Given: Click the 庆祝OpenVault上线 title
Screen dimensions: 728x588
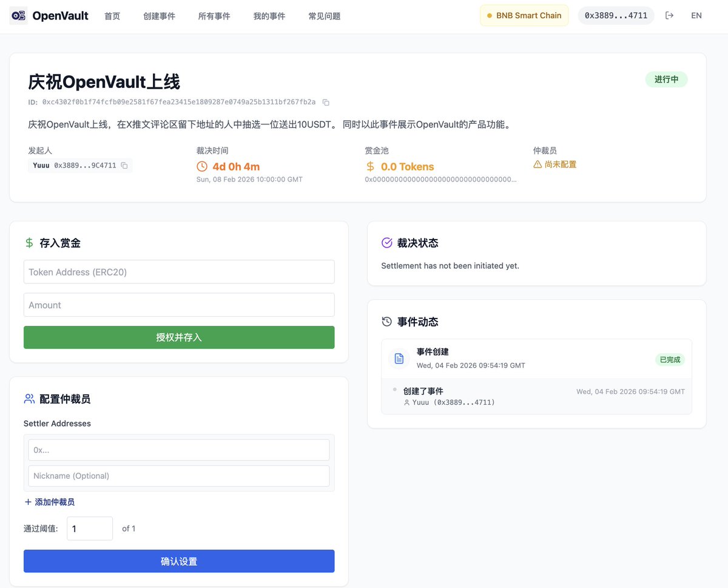Looking at the screenshot, I should (104, 82).
